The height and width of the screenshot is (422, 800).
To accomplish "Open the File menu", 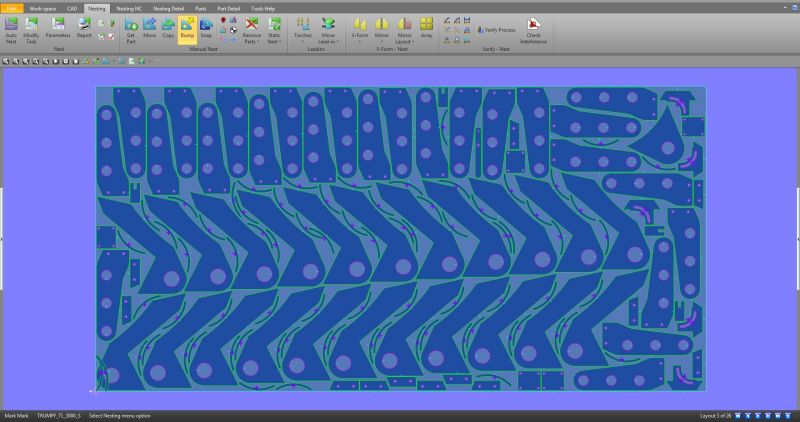I will click(11, 8).
